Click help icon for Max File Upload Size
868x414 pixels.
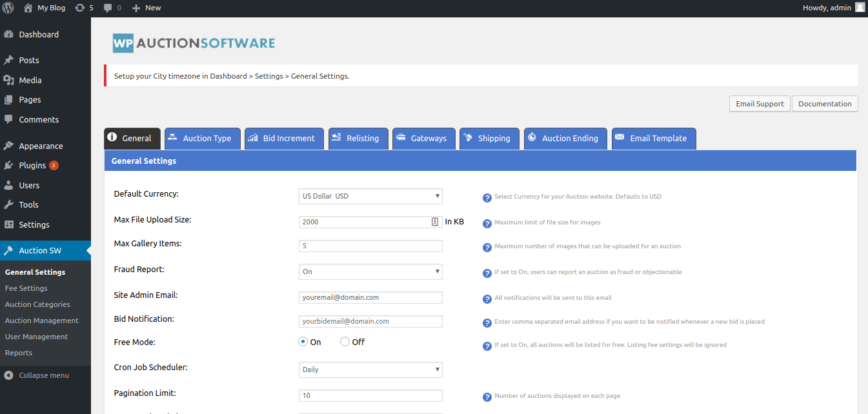click(x=487, y=223)
